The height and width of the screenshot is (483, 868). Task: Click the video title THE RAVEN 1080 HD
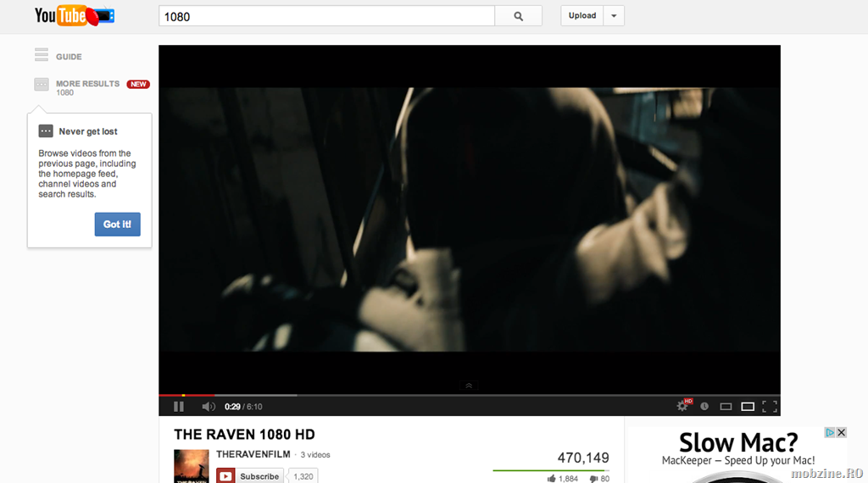pos(244,435)
